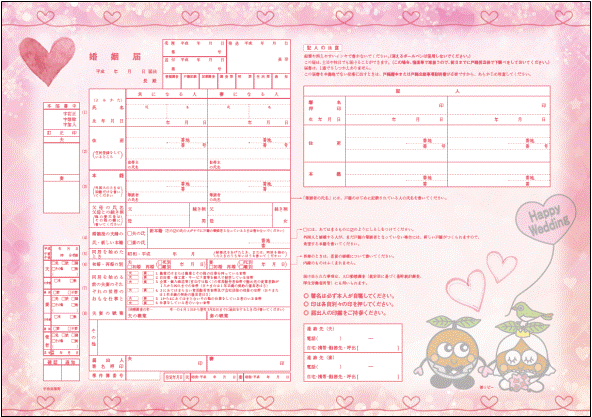Click the large その他 remarks field
Screen dimensions: 592x417
click(x=194, y=338)
